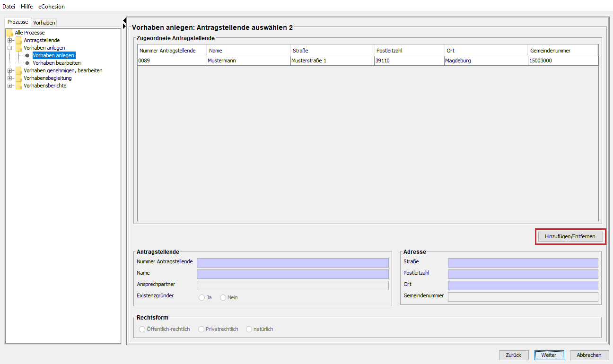The height and width of the screenshot is (364, 613).
Task: Choose Privatrechtlich as Rechtsform
Action: [x=201, y=329]
